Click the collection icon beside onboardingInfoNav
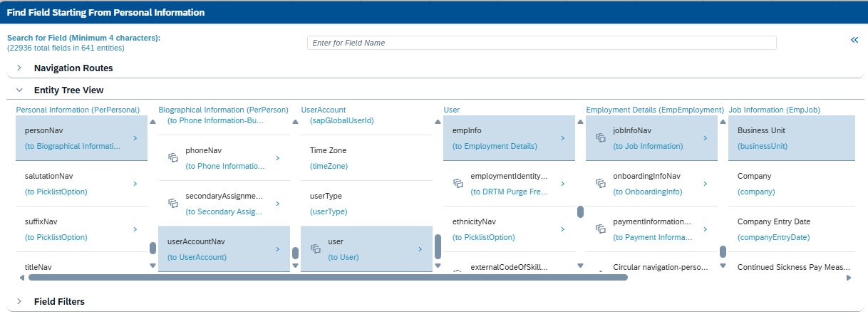The image size is (868, 324). [600, 183]
